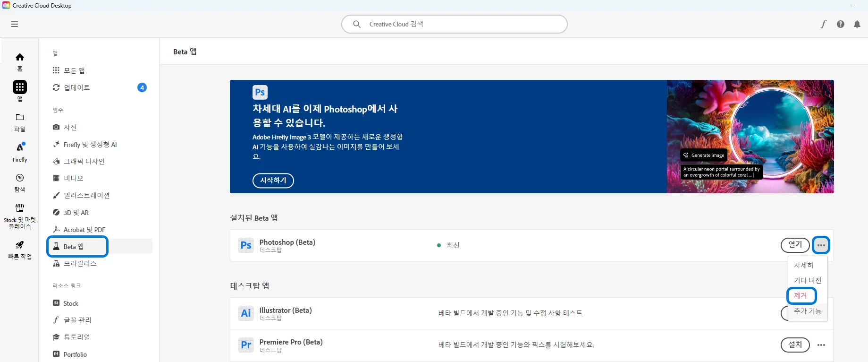Click the search magnifier icon

pyautogui.click(x=357, y=24)
